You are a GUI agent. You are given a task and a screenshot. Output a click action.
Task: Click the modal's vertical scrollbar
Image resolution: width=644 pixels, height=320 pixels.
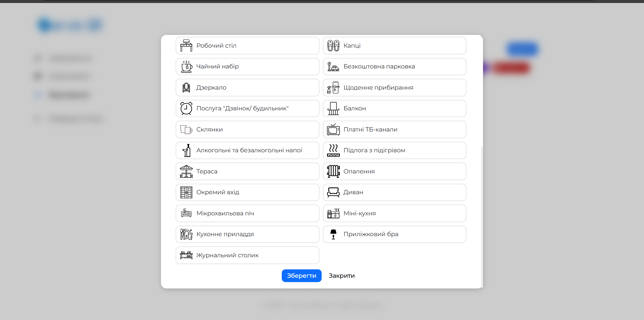pyautogui.click(x=482, y=215)
